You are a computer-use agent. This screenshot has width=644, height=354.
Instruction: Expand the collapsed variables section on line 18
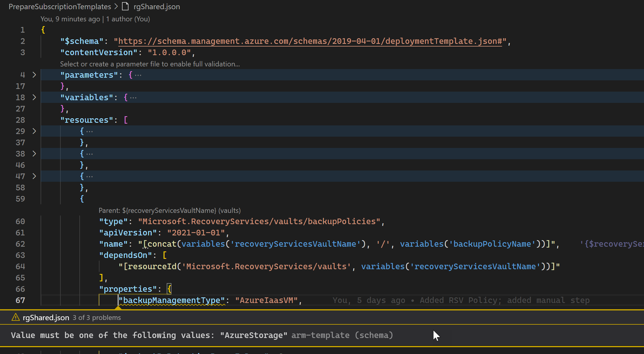coord(34,97)
